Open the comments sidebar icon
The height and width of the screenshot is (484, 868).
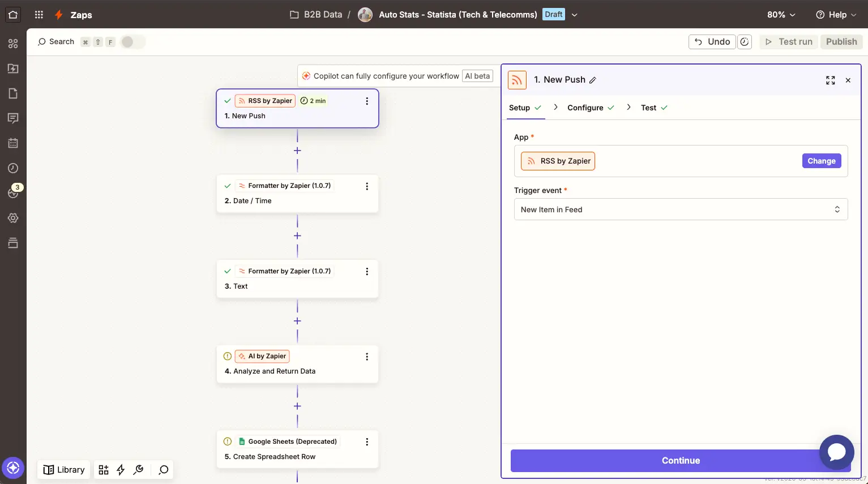tap(13, 118)
